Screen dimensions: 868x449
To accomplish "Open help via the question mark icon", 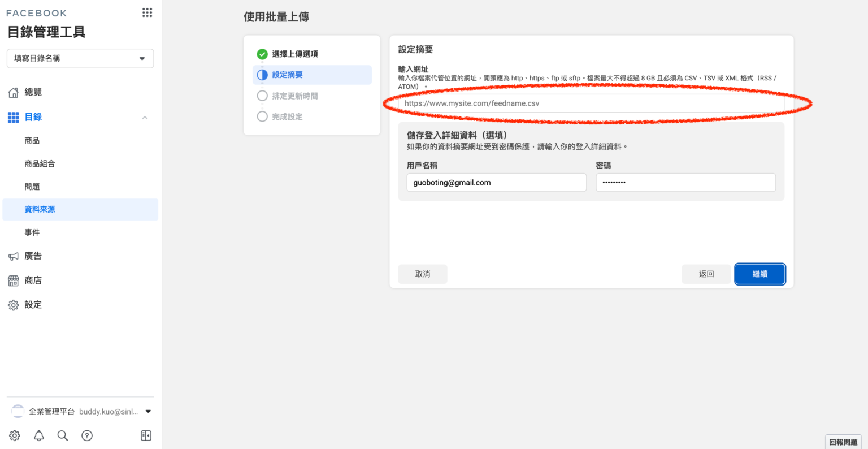I will click(86, 435).
